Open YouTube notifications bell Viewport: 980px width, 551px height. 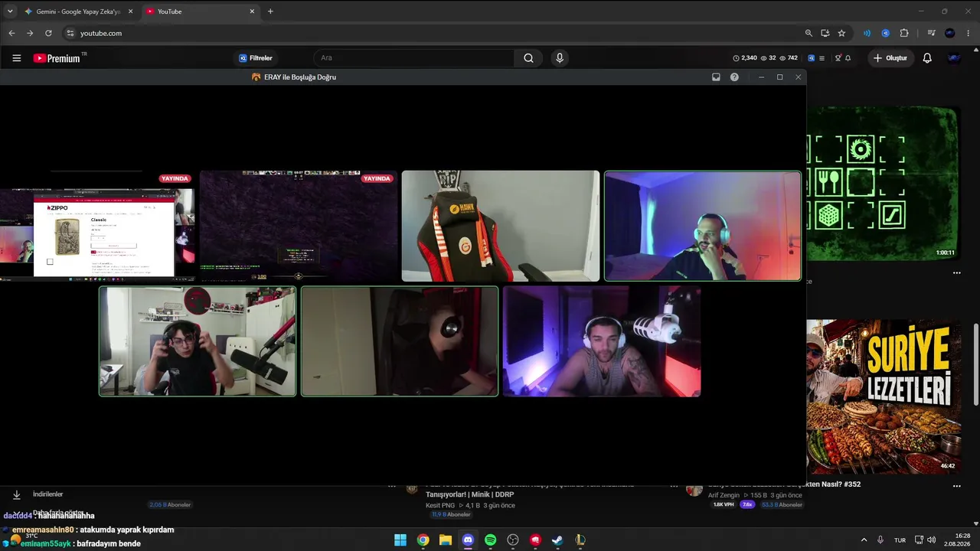(927, 58)
